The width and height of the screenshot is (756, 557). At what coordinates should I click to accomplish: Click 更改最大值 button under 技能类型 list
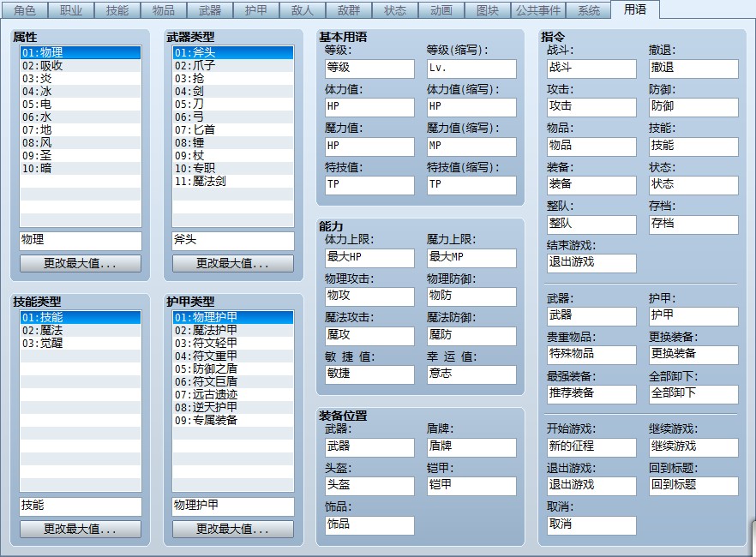tap(81, 529)
